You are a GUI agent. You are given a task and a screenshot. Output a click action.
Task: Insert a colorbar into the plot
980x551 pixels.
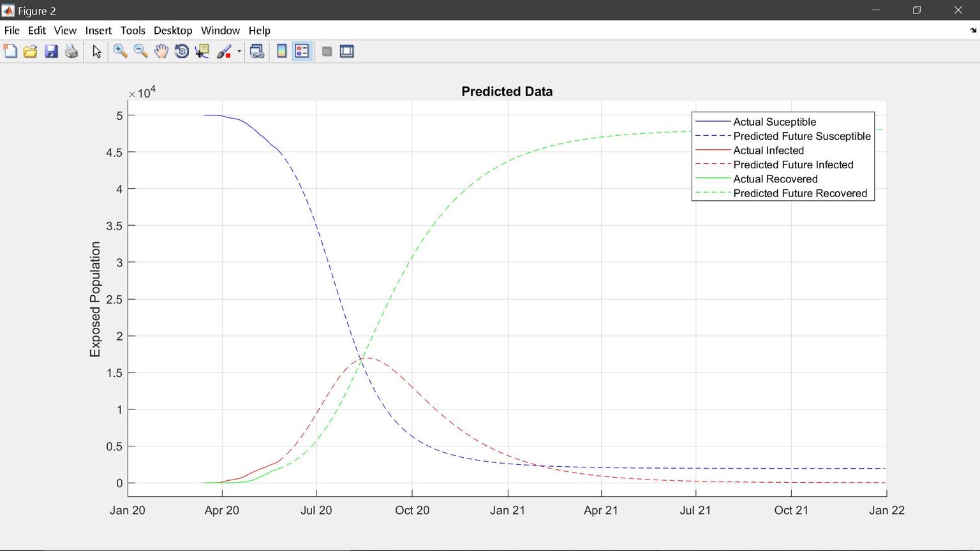[281, 51]
